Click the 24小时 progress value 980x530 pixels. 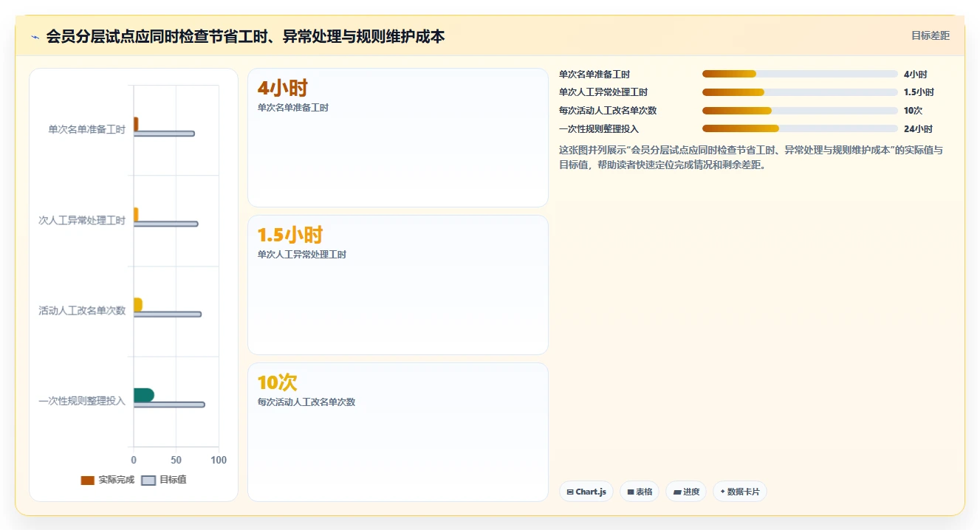(918, 128)
